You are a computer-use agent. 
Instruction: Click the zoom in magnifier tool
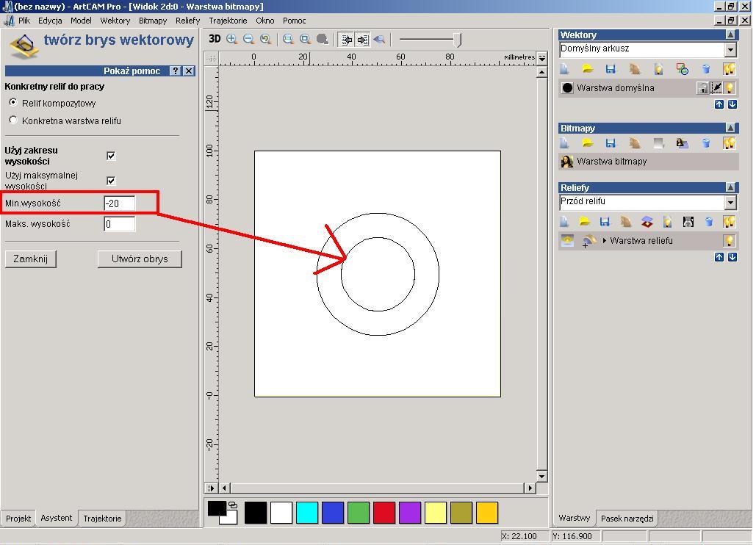click(232, 40)
